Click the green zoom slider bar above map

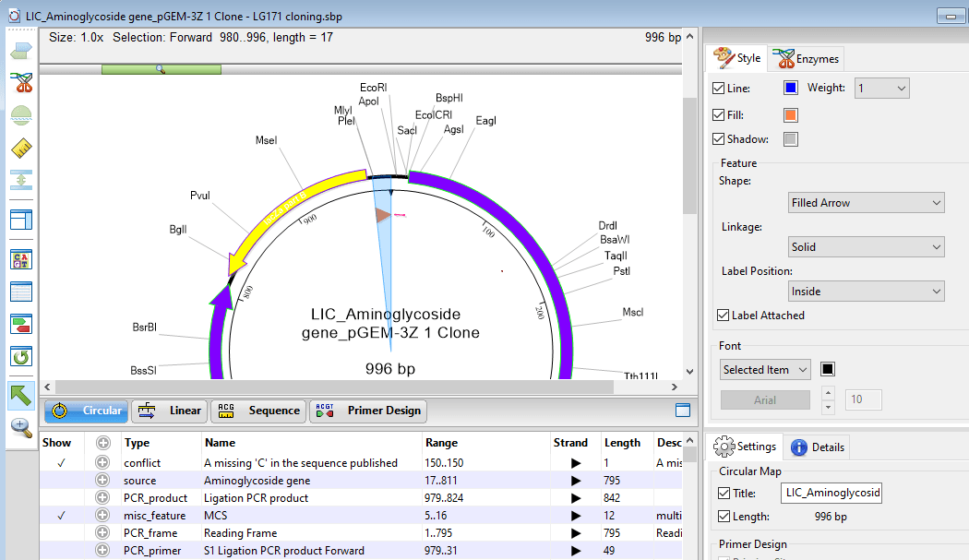(161, 69)
